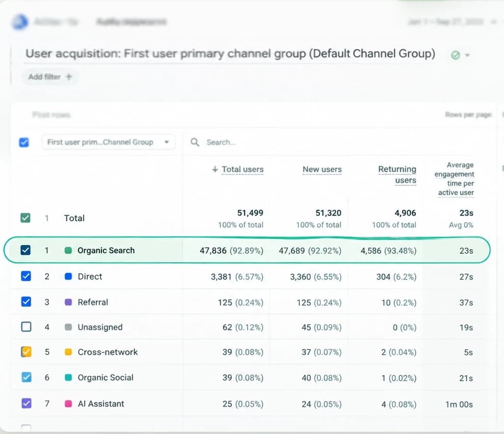Click the gray Unassigned color swatch
The width and height of the screenshot is (504, 434).
click(x=68, y=327)
